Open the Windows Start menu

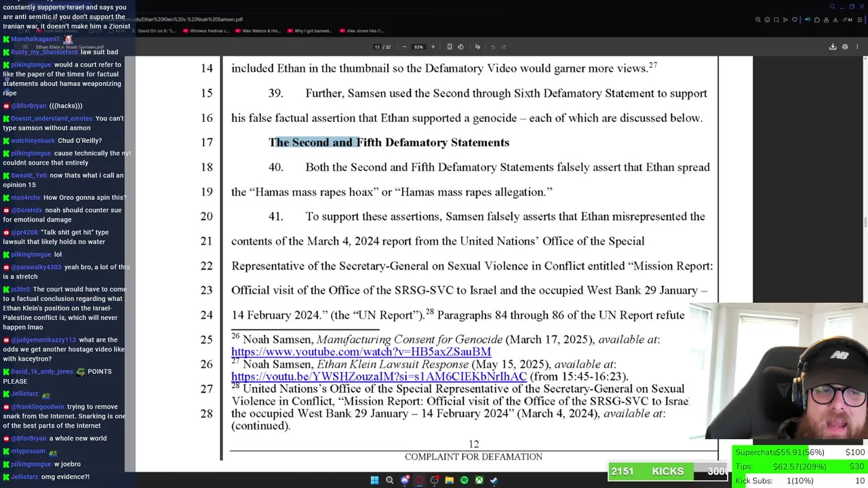374,480
